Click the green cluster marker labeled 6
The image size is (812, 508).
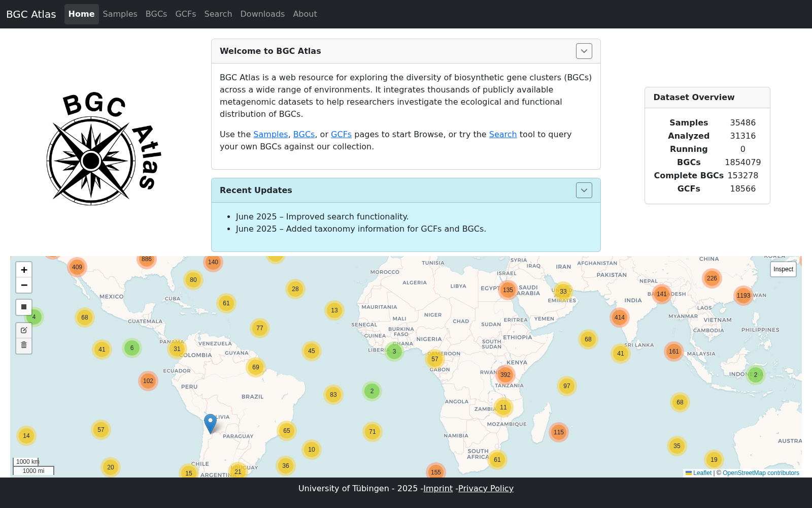132,348
